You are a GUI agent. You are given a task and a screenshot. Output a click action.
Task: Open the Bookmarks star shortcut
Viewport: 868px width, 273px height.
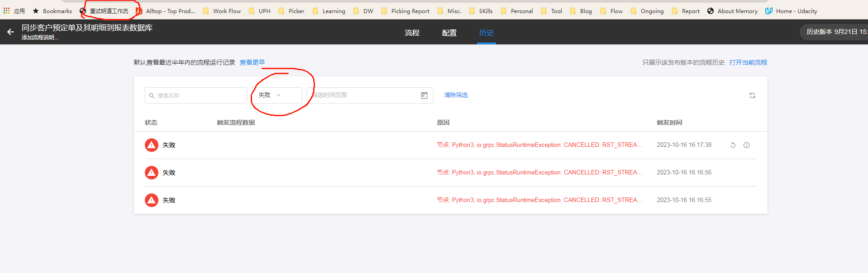(x=52, y=11)
